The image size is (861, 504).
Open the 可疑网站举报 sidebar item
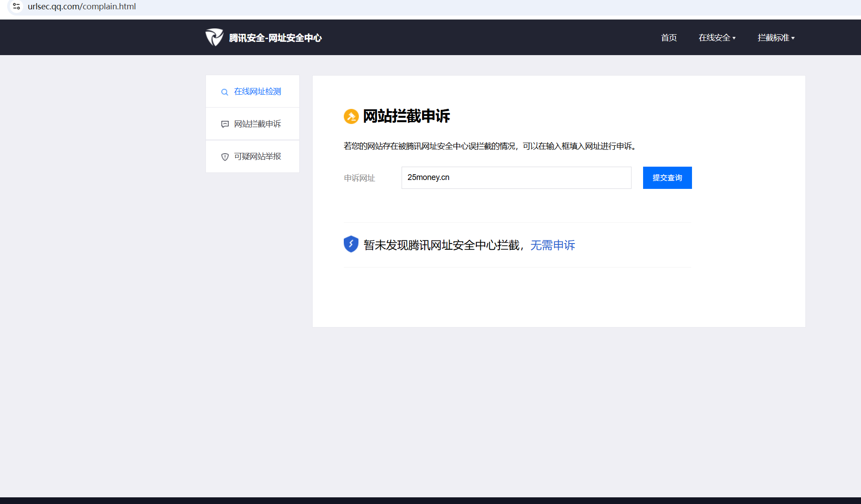click(x=257, y=156)
